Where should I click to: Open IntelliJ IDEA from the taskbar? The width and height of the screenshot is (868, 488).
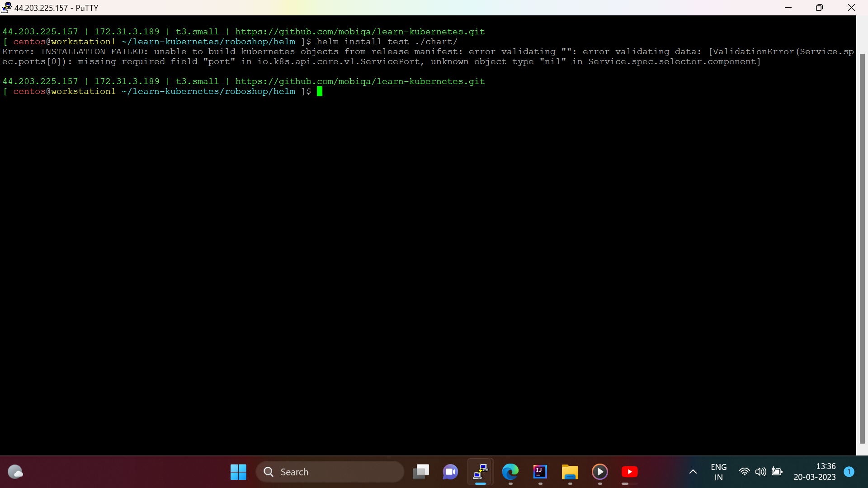tap(540, 472)
